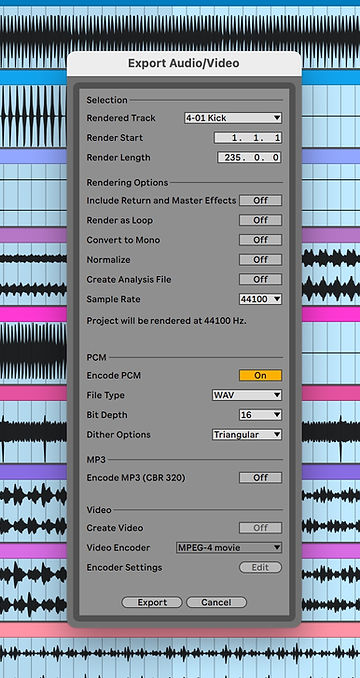This screenshot has height=678, width=360.
Task: Toggle Include Return and Master Effects
Action: point(261,200)
